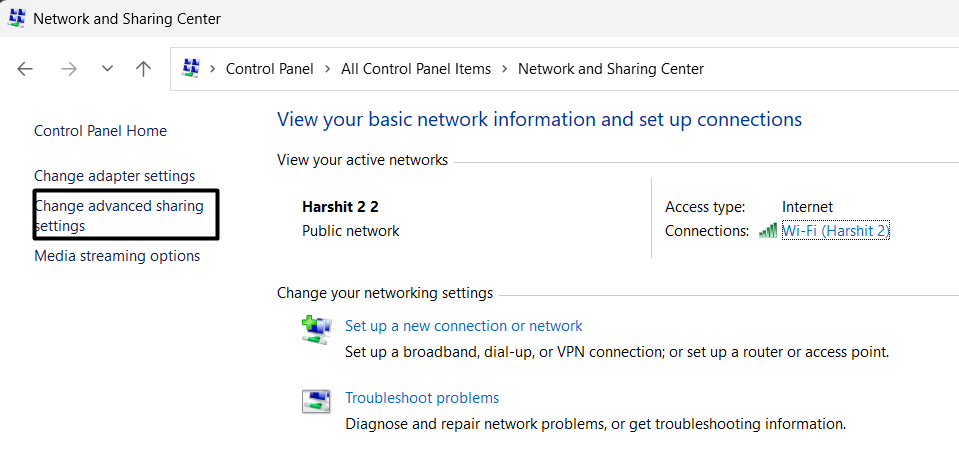
Task: Click the Troubleshoot problems icon
Action: pos(316,402)
